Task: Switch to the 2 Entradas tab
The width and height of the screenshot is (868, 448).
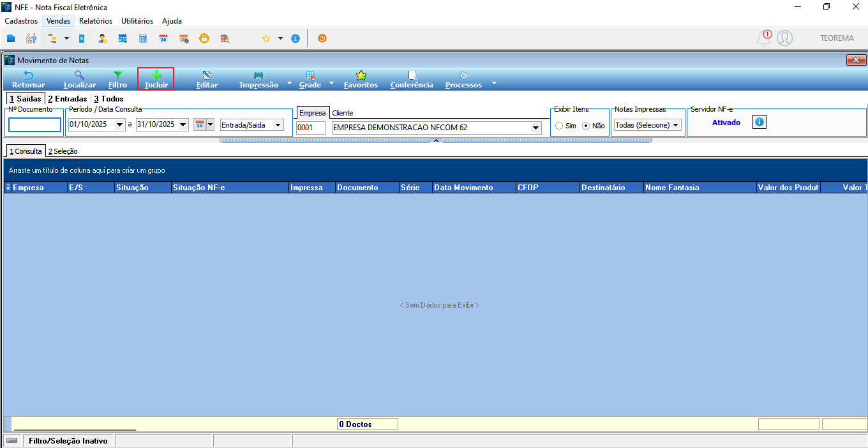Action: coord(67,99)
